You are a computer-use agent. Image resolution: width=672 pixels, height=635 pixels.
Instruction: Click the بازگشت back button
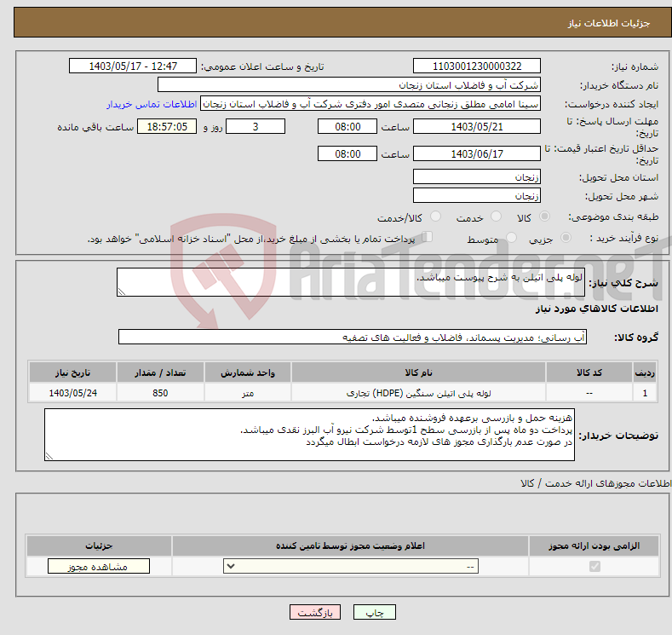[x=315, y=612]
